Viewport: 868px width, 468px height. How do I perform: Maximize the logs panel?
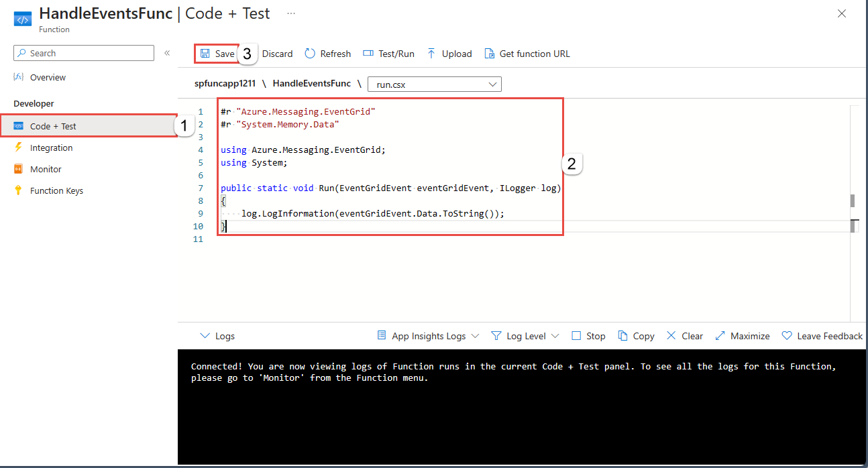(742, 336)
